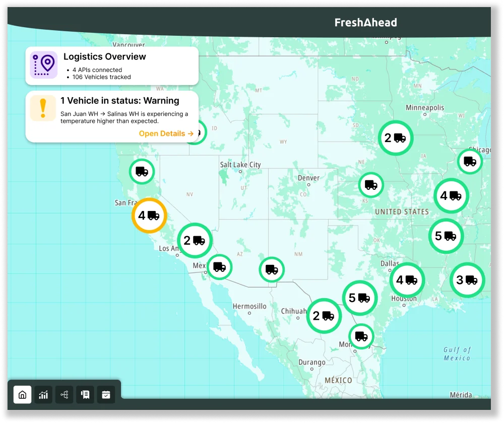Switch to the Analytics view tab
Viewport: 504px width, 423px height.
[x=43, y=395]
